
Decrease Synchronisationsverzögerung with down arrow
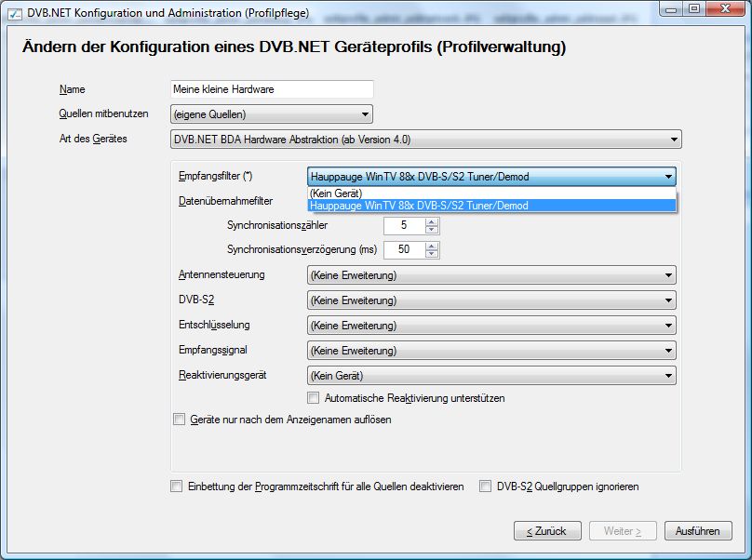pos(432,254)
